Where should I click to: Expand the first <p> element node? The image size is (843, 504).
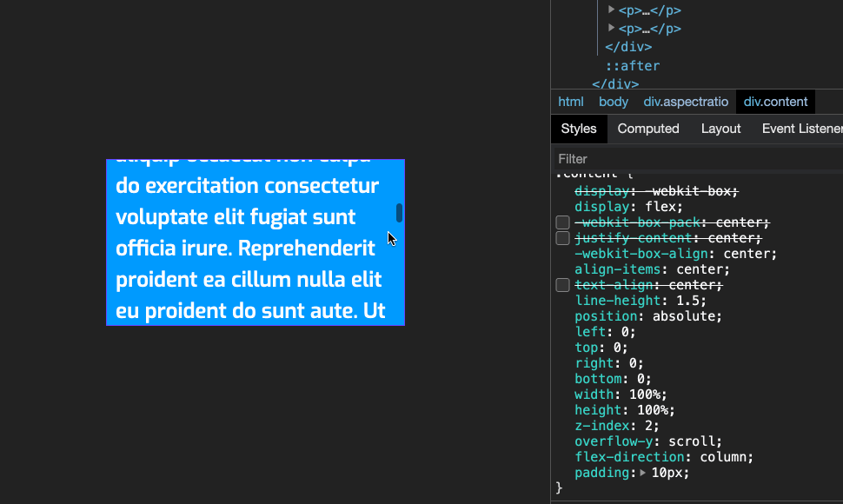pos(611,10)
